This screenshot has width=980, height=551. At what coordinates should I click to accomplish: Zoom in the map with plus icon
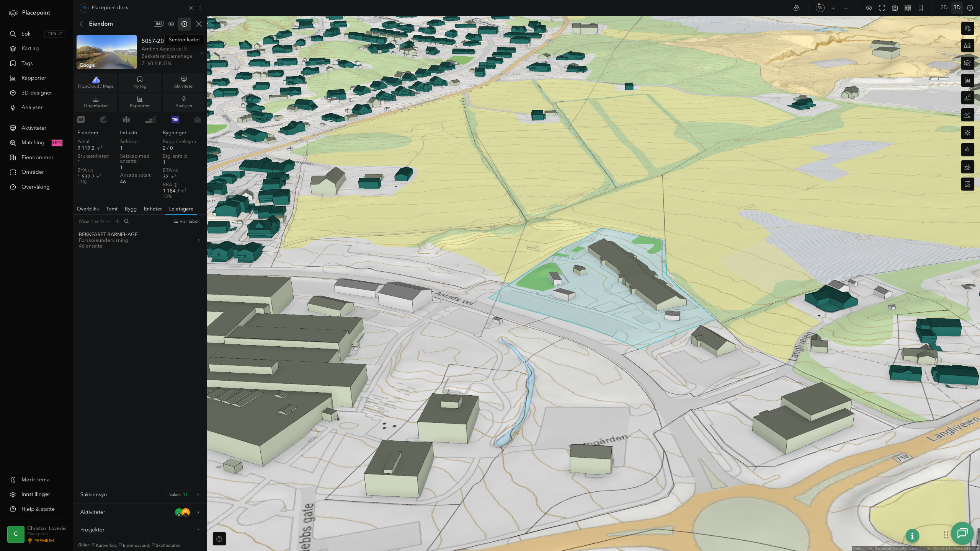tap(833, 8)
